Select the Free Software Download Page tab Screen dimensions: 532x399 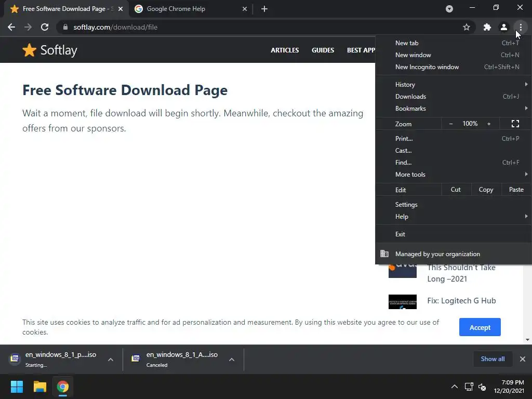point(66,9)
